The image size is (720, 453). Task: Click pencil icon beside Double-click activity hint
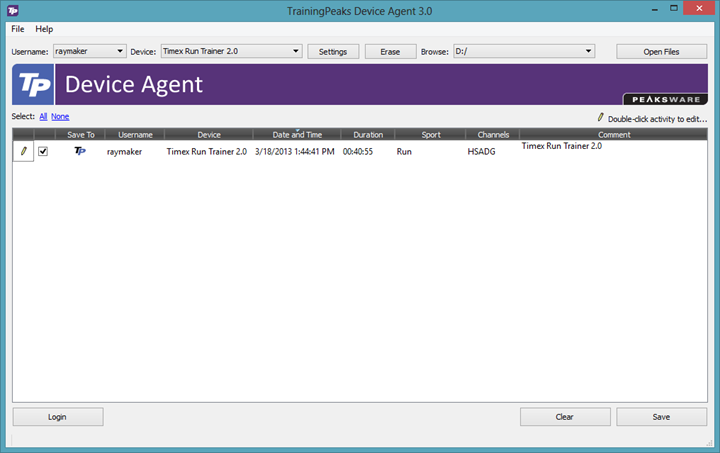[x=601, y=117]
